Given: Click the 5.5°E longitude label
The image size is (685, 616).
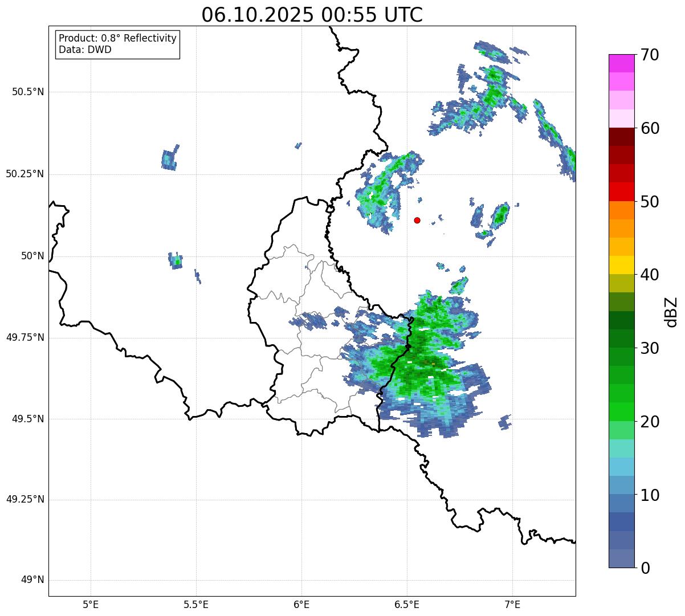Looking at the screenshot, I should click(x=196, y=604).
